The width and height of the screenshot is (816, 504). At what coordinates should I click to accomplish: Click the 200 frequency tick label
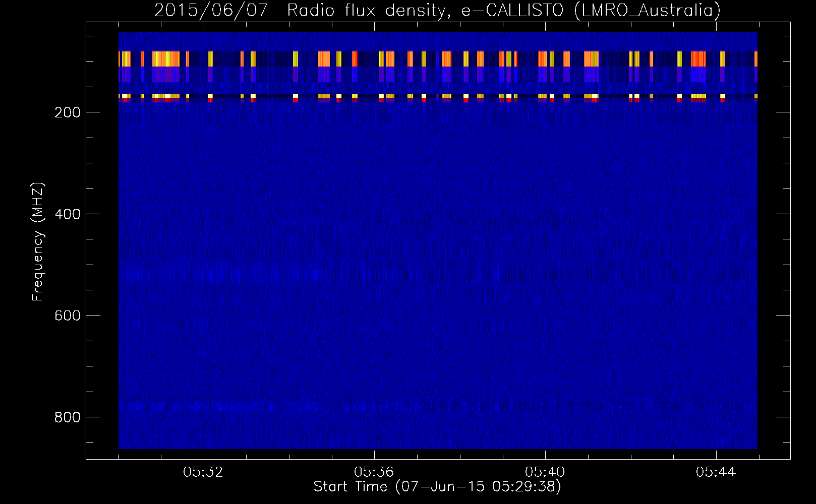point(68,112)
